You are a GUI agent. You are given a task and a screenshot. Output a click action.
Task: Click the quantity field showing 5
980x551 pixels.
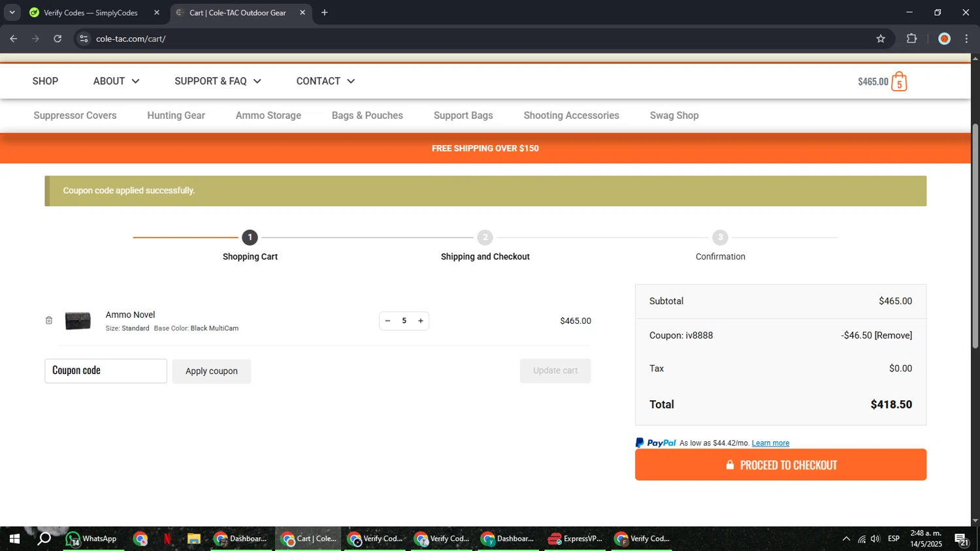coord(404,321)
